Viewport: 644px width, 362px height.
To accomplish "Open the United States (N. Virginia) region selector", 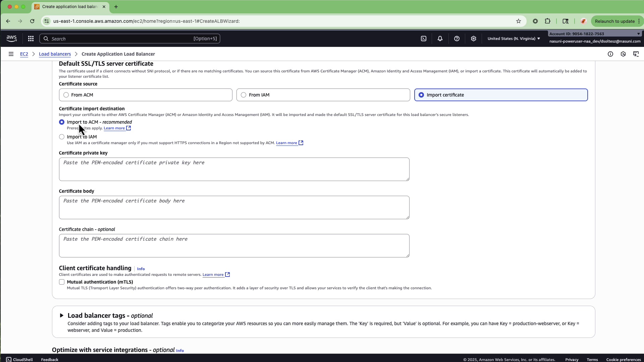I will pyautogui.click(x=513, y=39).
